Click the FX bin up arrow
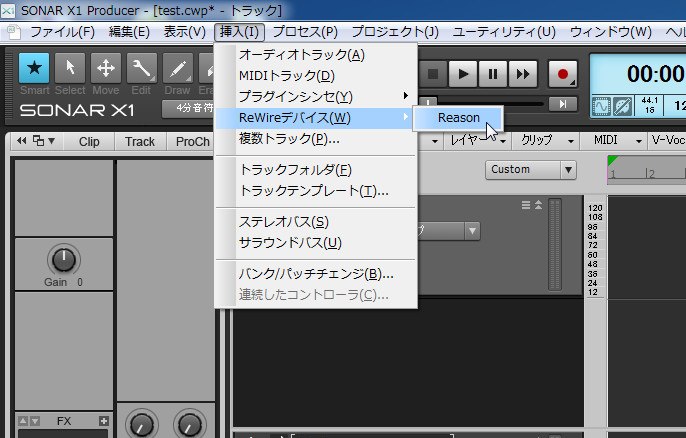Screen dimensions: 686x438 (x=23, y=421)
